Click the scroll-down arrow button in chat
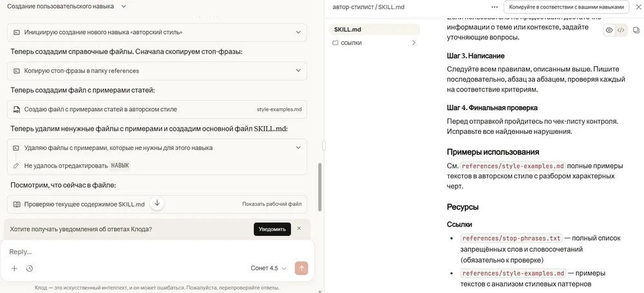 156,203
